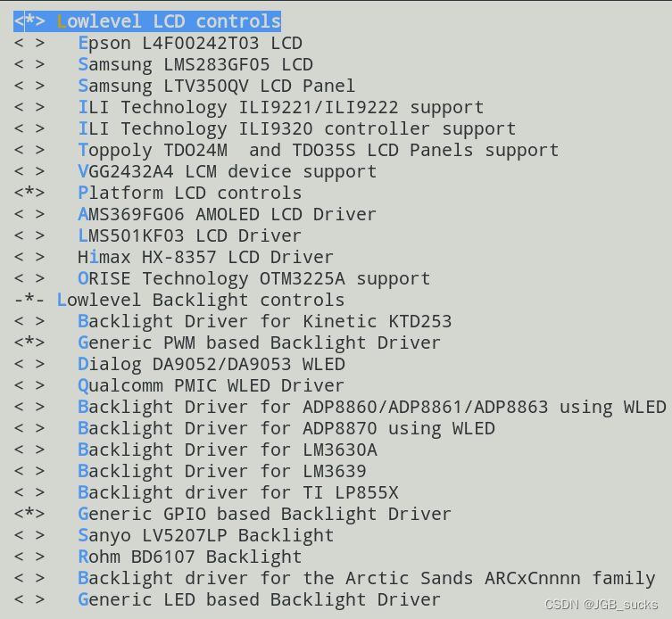
Task: Click the Himax HX-8357 LCD Driver item
Action: pyautogui.click(x=205, y=257)
